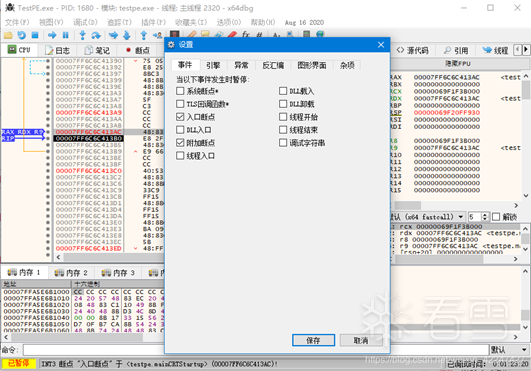
Task: Click the run to user code icon
Action: [x=157, y=35]
